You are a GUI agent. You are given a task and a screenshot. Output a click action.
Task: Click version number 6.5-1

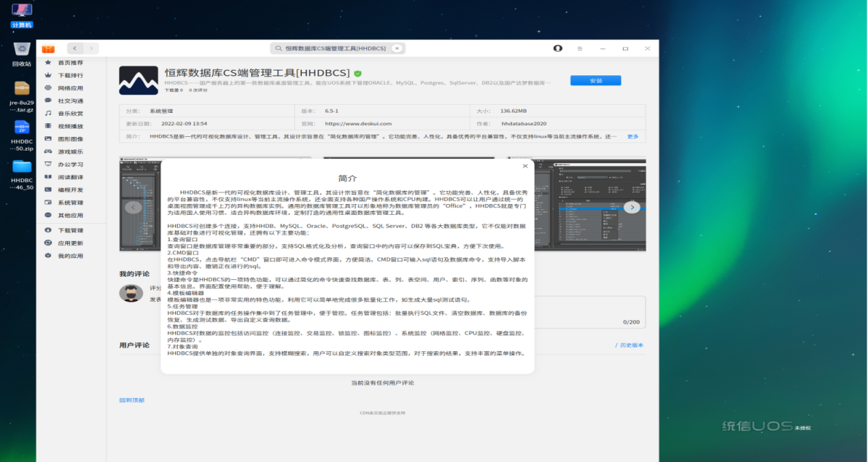[x=333, y=110]
